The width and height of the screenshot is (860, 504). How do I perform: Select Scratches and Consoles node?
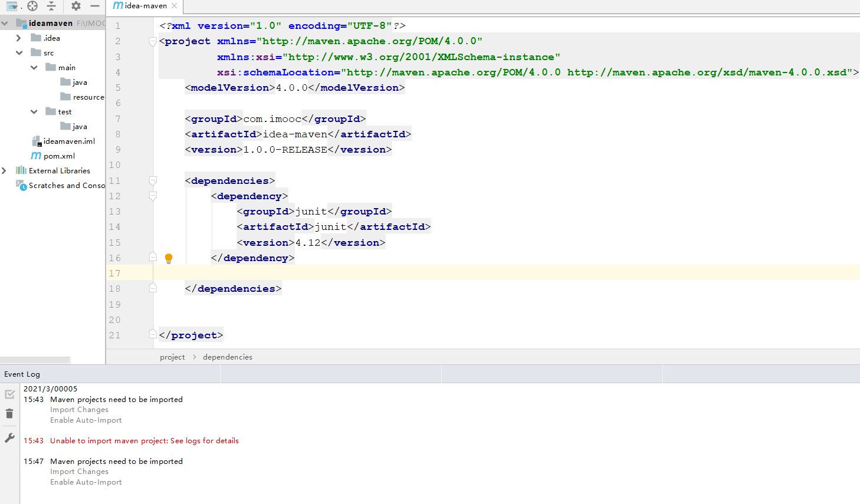[x=60, y=186]
